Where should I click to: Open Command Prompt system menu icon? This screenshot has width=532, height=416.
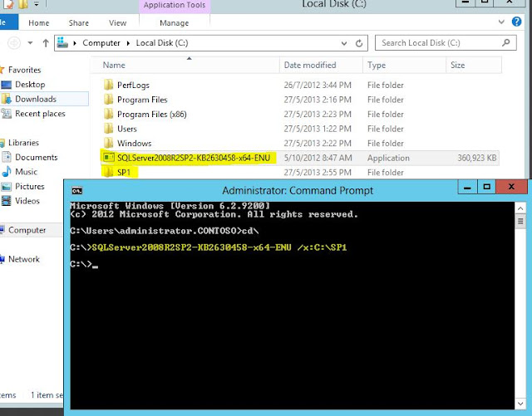(77, 190)
